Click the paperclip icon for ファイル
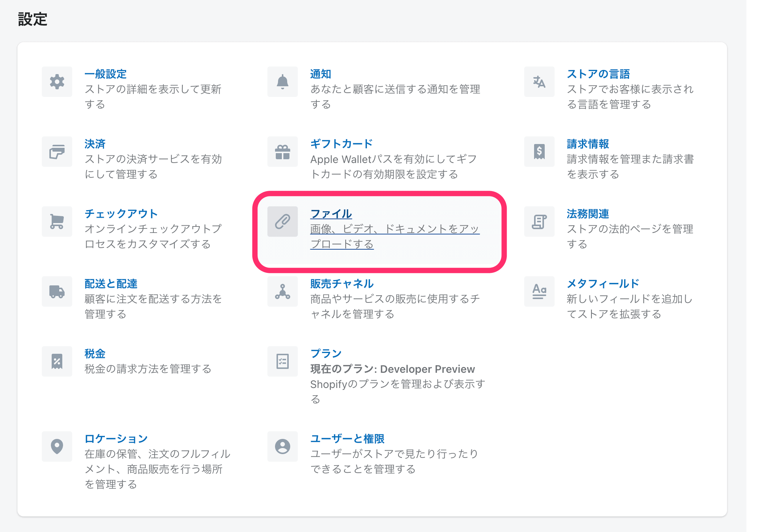The image size is (762, 532). (x=282, y=222)
